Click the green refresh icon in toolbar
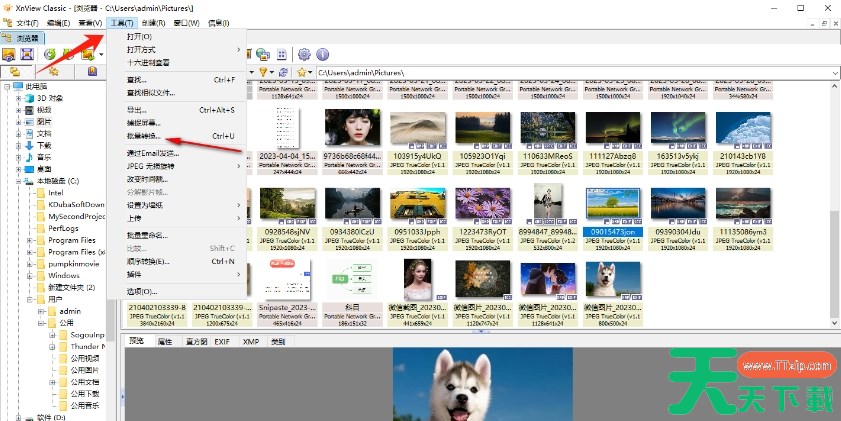The image size is (841, 421). pos(50,54)
